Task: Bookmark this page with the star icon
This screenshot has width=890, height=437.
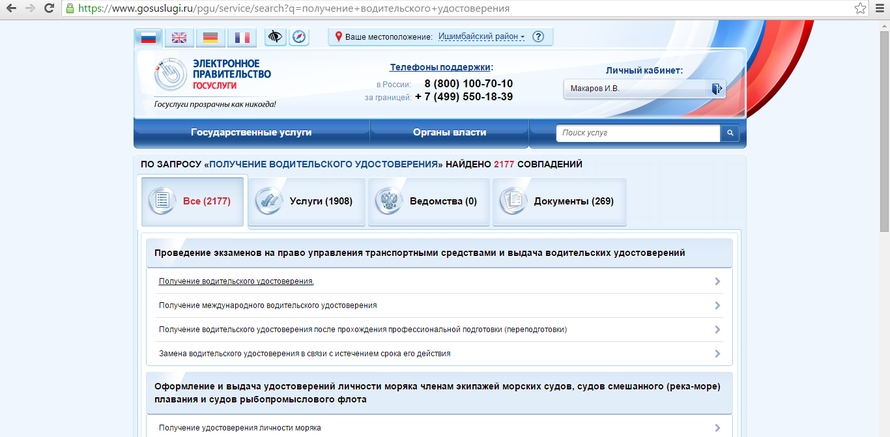Action: coord(859,7)
